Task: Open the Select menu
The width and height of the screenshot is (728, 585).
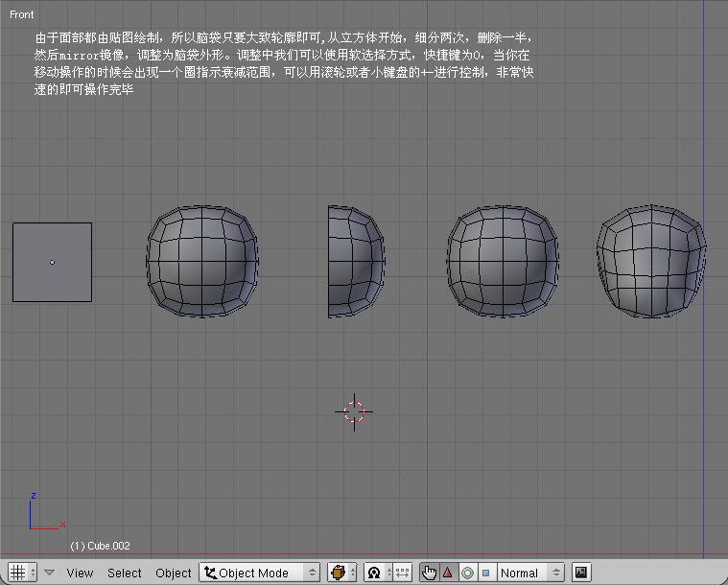Action: pyautogui.click(x=124, y=573)
